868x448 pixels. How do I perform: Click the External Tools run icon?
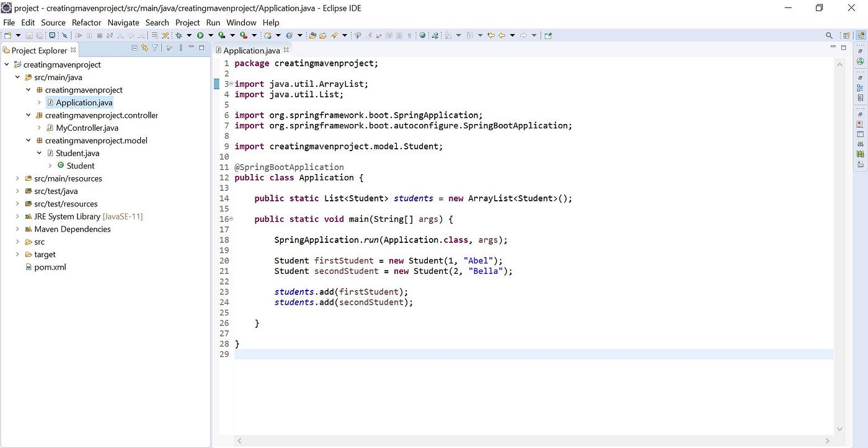point(244,35)
